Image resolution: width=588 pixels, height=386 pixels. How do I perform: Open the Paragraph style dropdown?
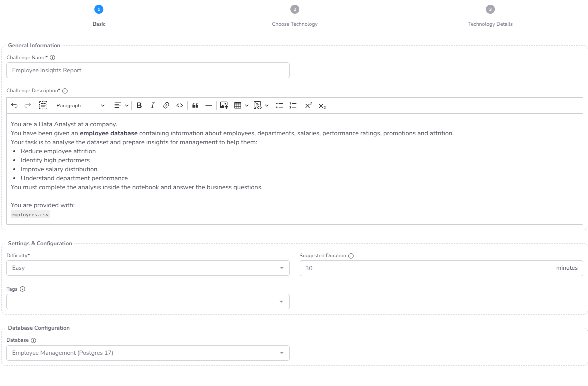tap(80, 105)
